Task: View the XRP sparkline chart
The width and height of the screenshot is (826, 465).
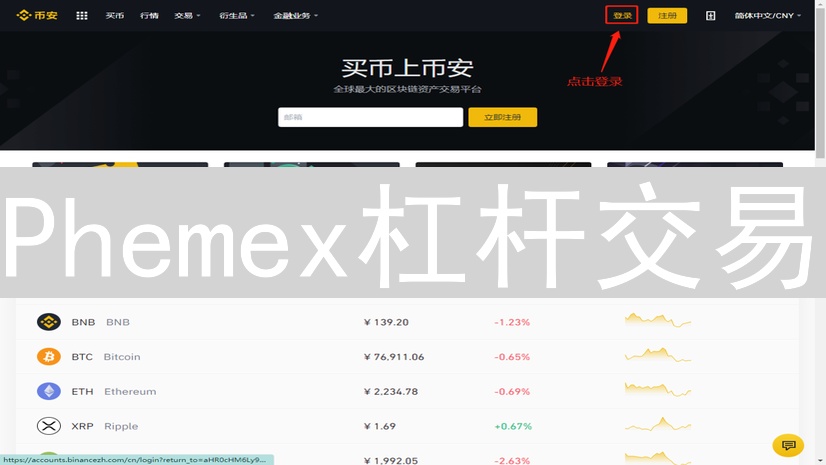Action: [x=657, y=424]
